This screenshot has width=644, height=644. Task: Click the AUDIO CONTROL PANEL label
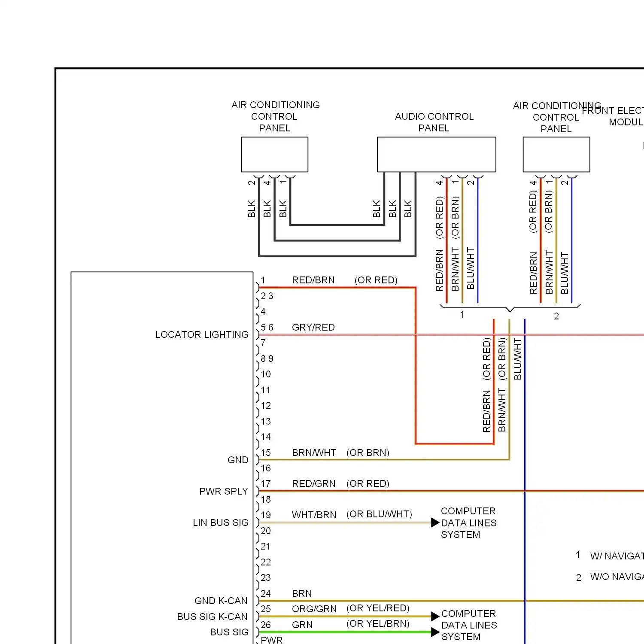tap(434, 122)
